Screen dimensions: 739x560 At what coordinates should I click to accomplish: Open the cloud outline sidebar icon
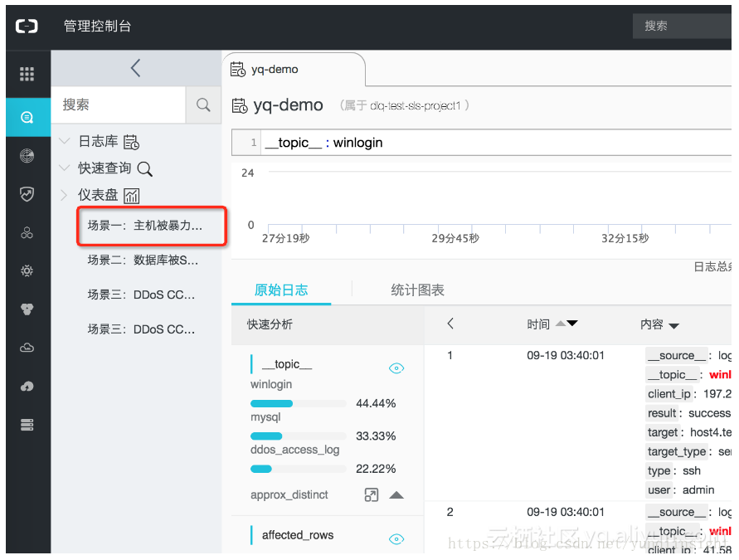pos(27,348)
